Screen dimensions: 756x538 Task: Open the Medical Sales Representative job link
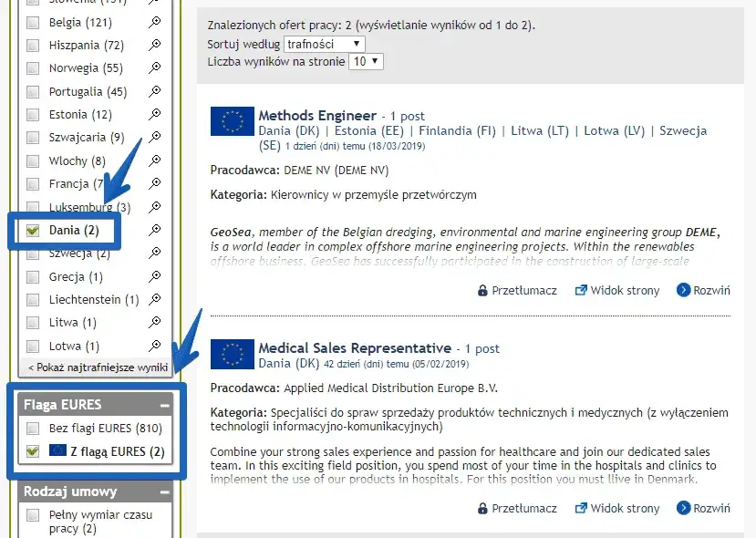click(354, 348)
